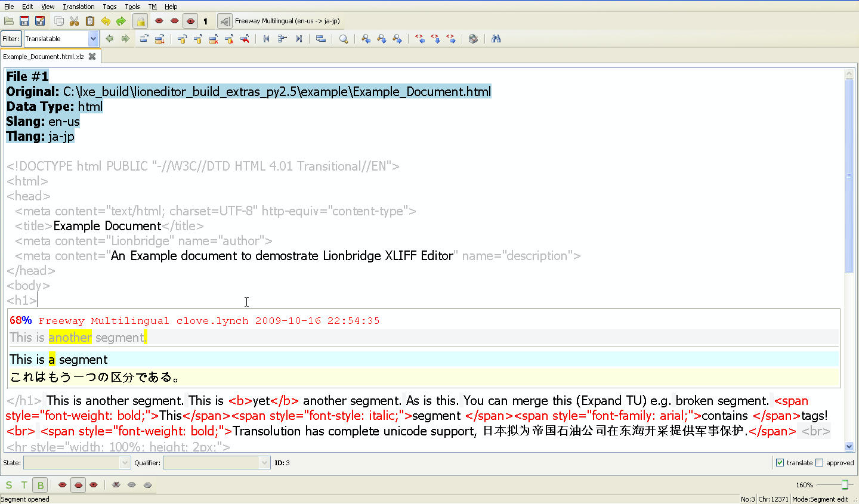Screen dimensions: 859x504
Task: Click the magnifier concordance search icon
Action: pos(344,39)
